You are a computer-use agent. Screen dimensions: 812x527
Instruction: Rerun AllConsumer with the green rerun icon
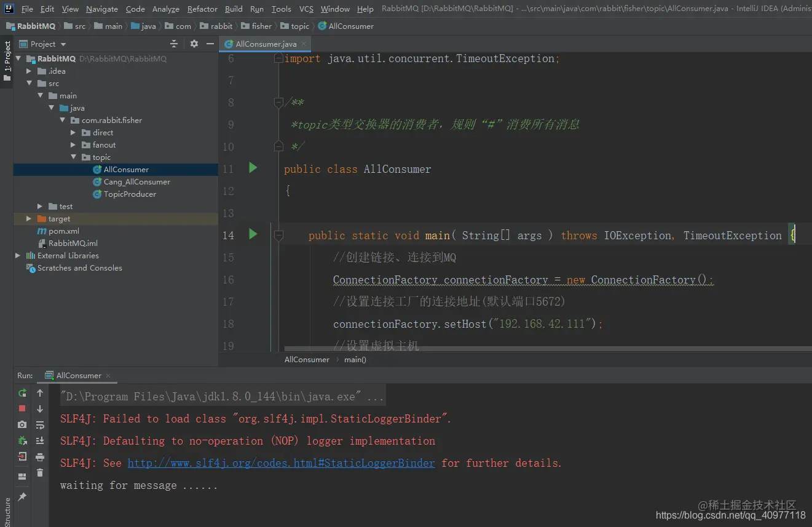pyautogui.click(x=22, y=392)
